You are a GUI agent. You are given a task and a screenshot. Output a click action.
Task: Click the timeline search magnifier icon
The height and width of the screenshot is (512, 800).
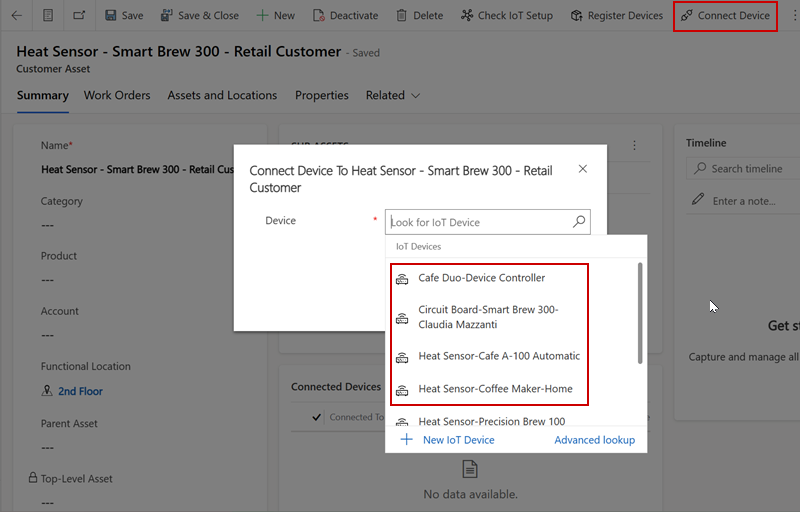coord(700,168)
